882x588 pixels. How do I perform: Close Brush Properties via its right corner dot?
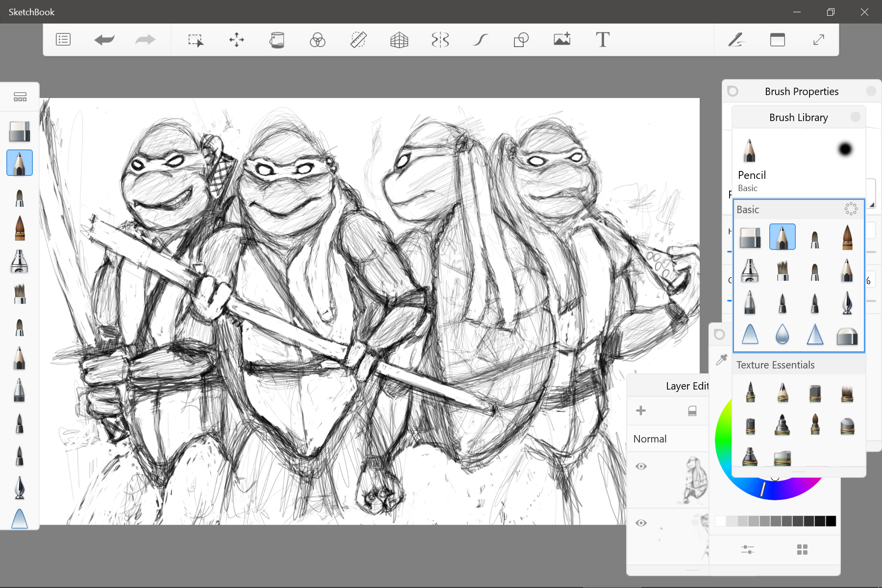[x=871, y=91]
